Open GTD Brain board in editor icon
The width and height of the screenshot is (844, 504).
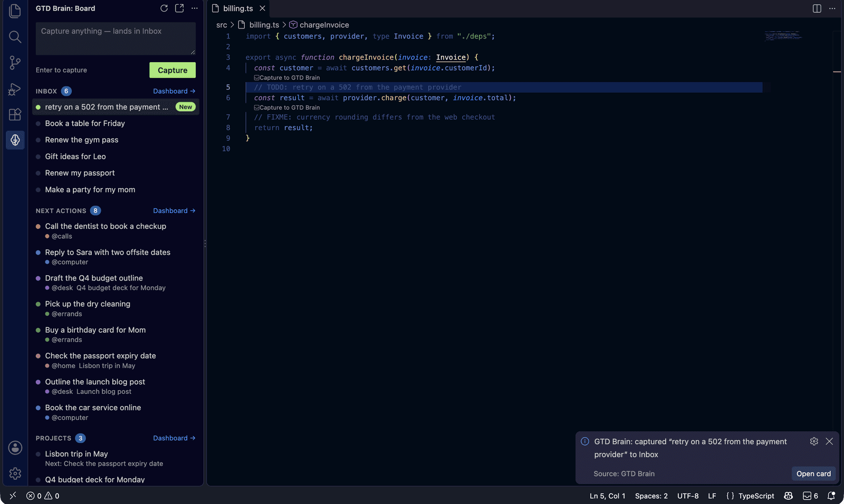tap(179, 8)
